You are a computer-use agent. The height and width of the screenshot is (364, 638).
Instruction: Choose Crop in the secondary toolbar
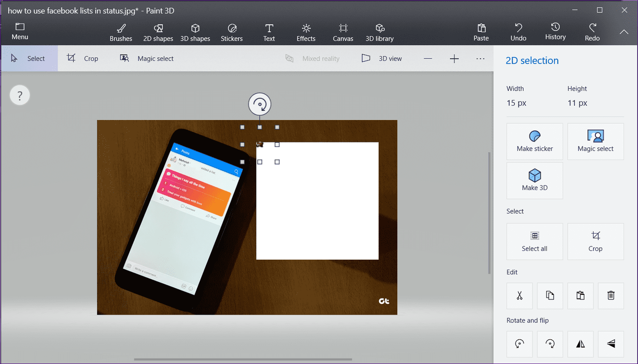[83, 59]
